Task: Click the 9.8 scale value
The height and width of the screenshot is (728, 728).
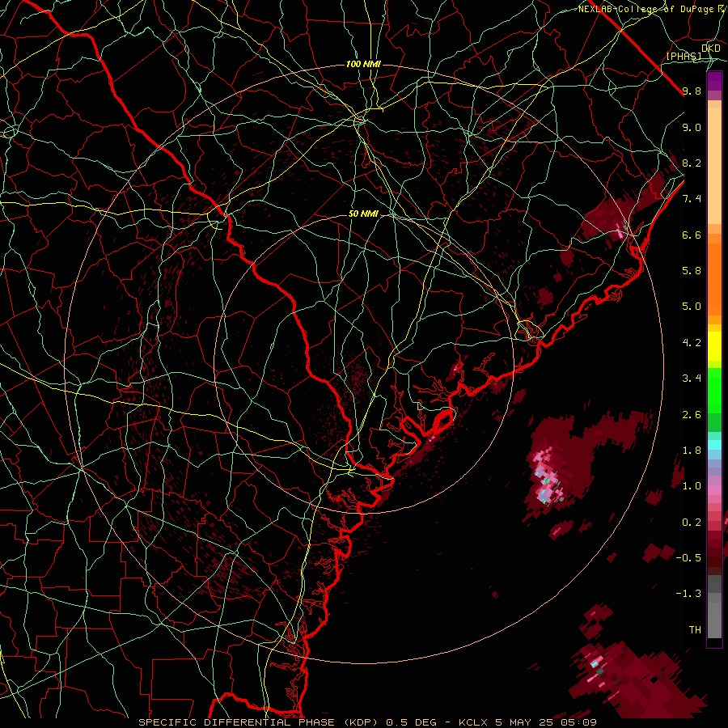Action: coord(692,91)
